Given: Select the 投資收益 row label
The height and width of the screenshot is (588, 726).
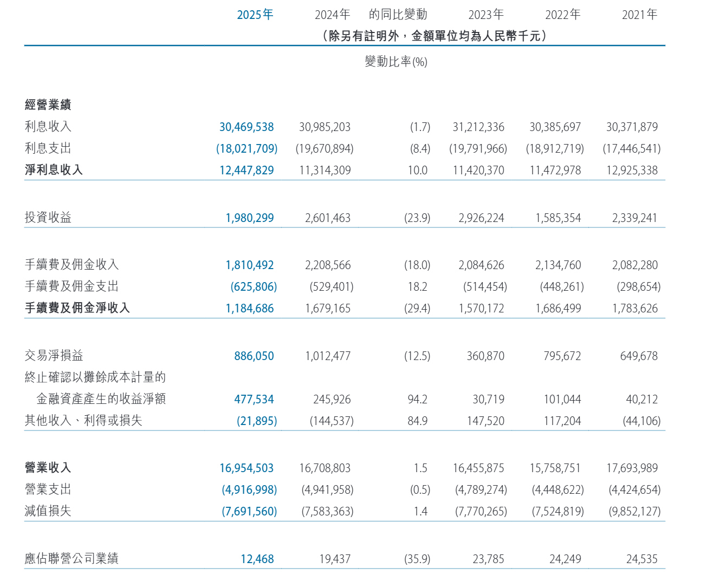Looking at the screenshot, I should click(48, 218).
